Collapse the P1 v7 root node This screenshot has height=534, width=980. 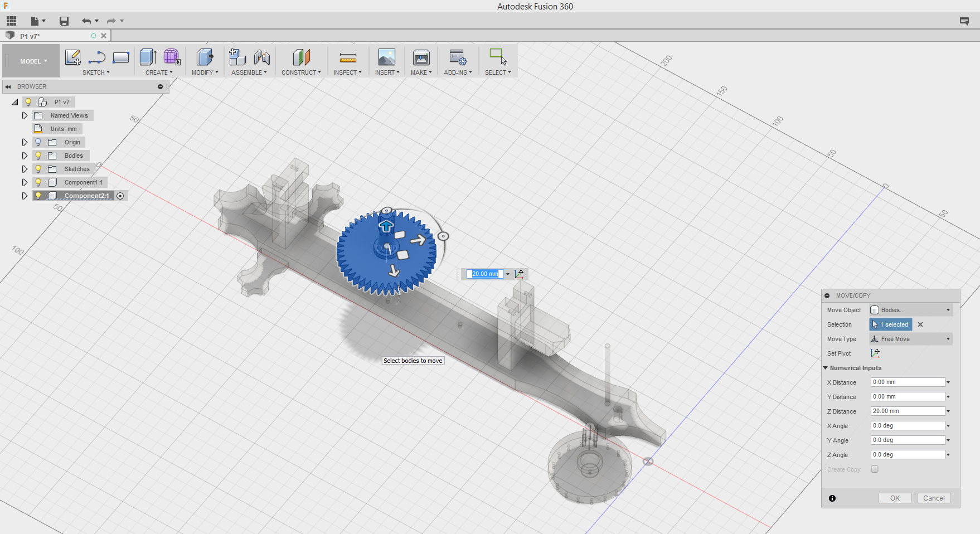coord(15,102)
